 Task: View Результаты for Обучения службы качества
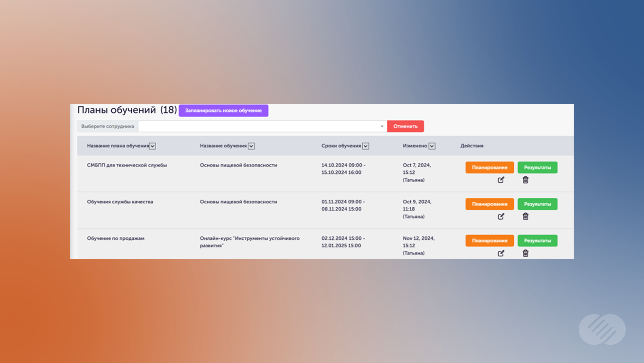tap(537, 204)
